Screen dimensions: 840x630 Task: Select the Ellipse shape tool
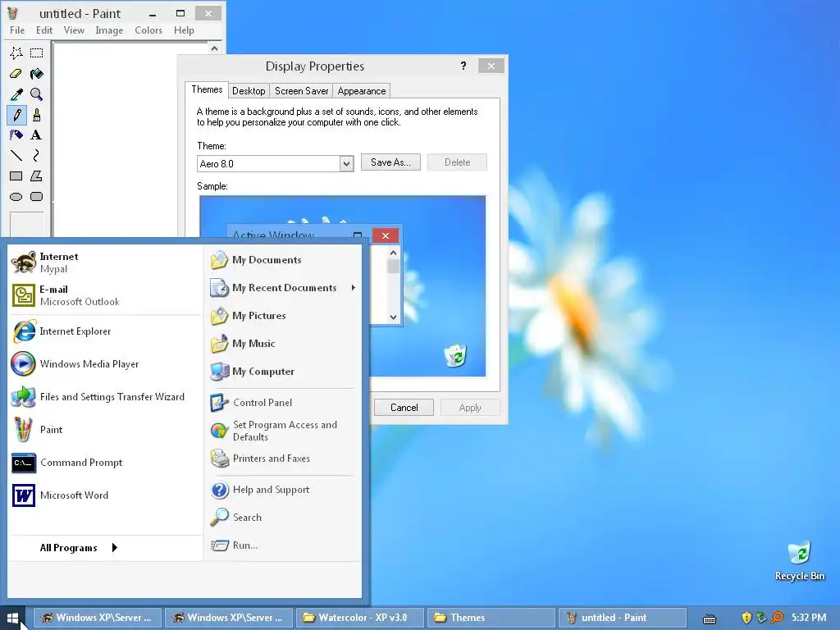click(x=16, y=197)
